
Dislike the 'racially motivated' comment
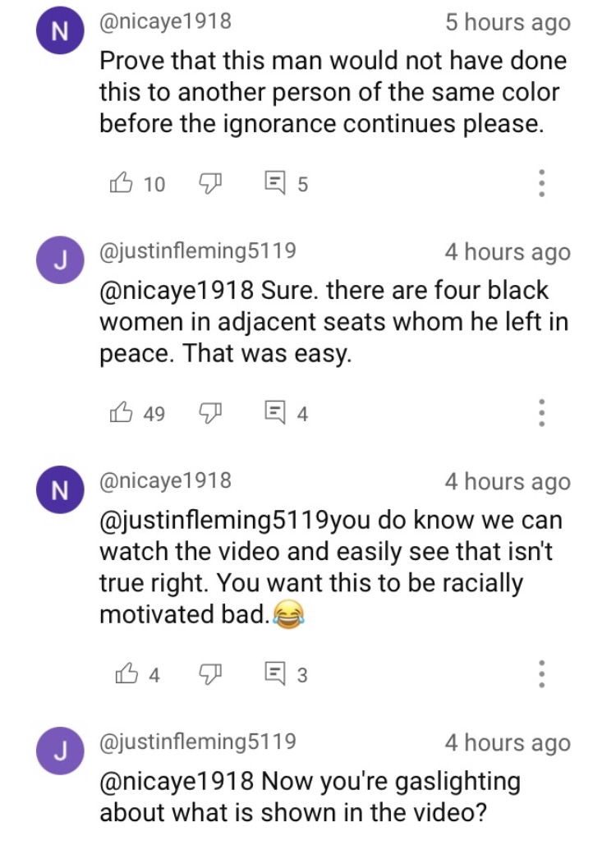(x=211, y=674)
